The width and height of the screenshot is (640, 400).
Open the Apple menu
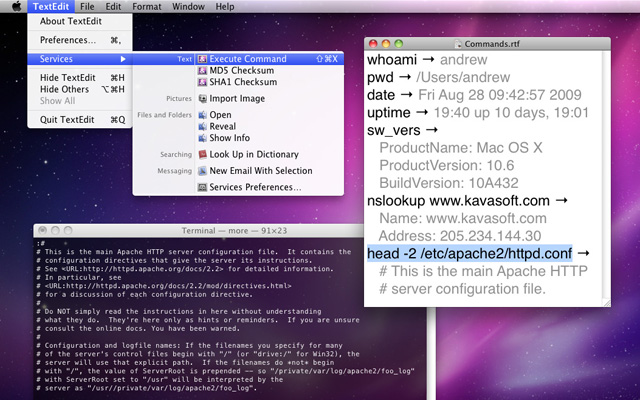pos(13,7)
